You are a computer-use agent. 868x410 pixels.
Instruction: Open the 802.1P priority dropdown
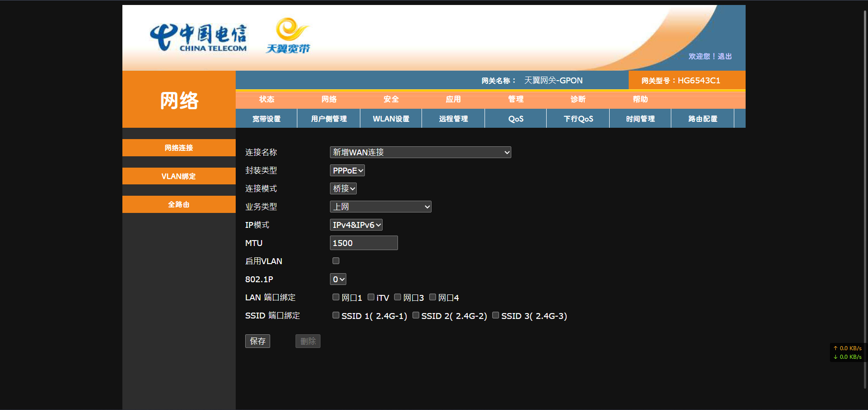[338, 279]
